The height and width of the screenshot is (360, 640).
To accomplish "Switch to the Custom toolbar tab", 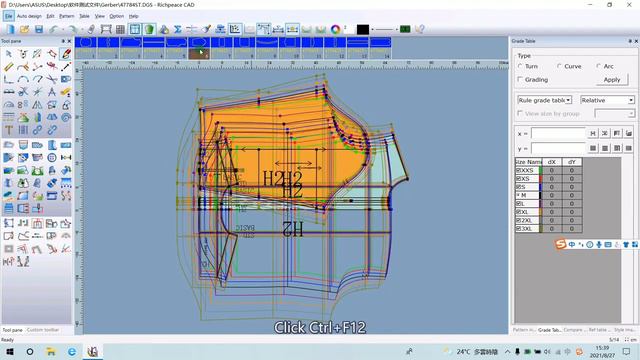I will (43, 330).
